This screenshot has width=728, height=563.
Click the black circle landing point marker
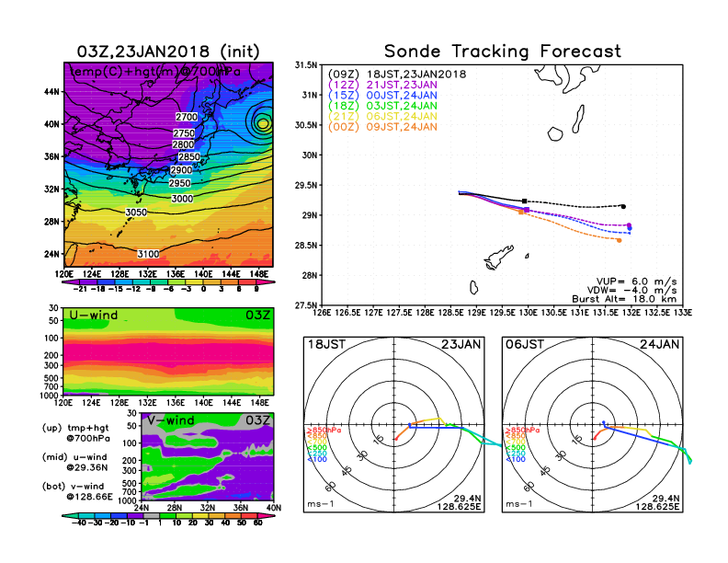(623, 207)
